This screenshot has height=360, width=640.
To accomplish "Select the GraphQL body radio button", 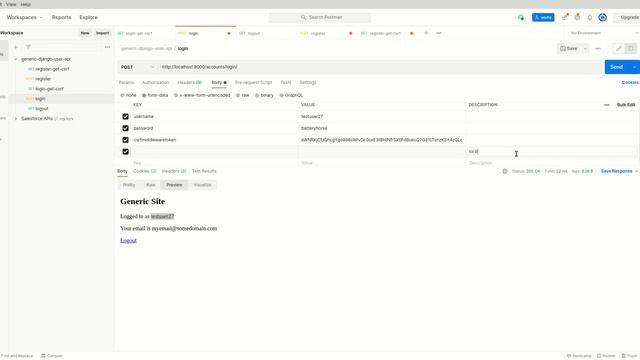I will coord(281,96).
